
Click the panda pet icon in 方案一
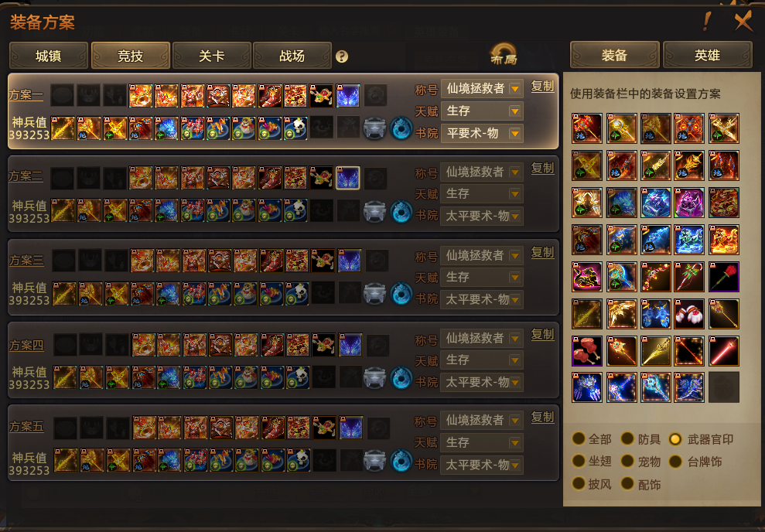pyautogui.click(x=295, y=128)
